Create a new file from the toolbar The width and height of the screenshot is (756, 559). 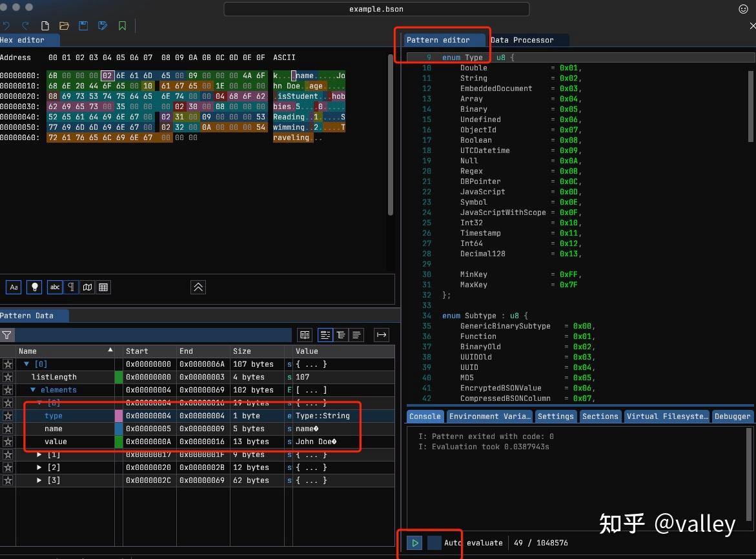click(x=45, y=25)
